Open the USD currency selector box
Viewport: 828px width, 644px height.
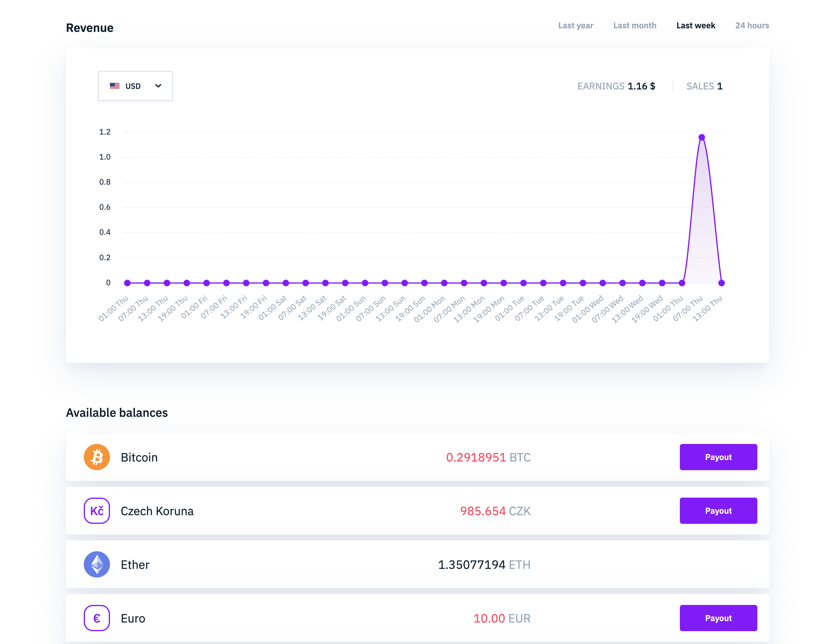pos(135,86)
